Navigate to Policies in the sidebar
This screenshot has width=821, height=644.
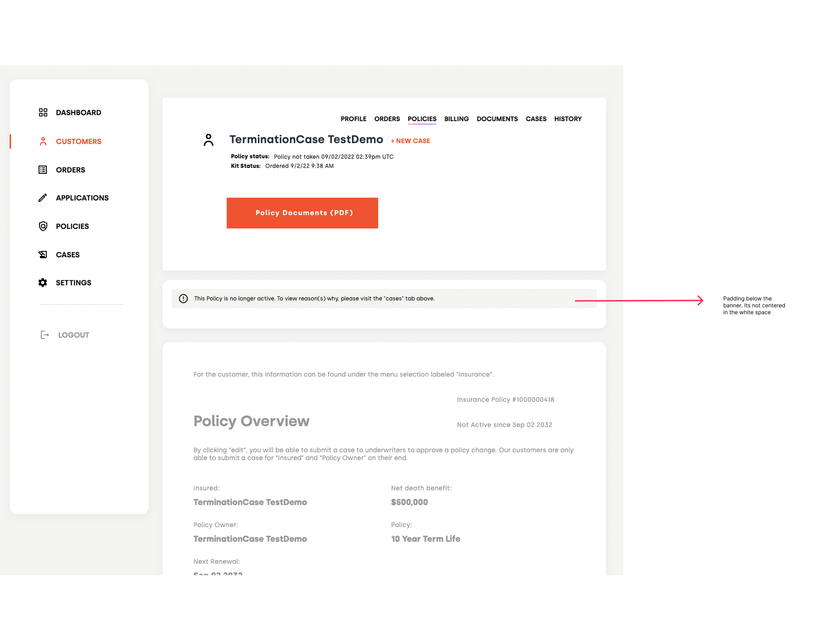tap(73, 226)
